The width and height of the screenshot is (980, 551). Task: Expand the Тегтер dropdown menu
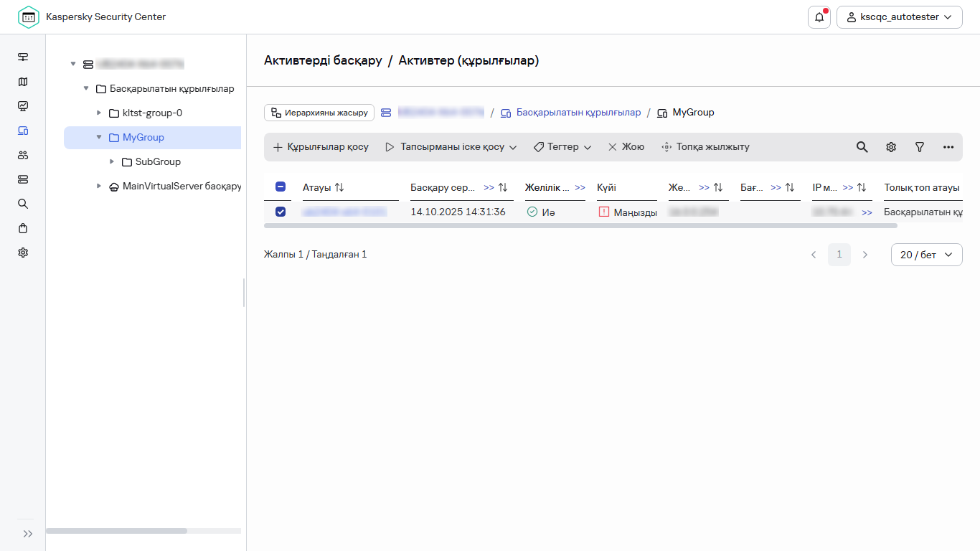(562, 147)
